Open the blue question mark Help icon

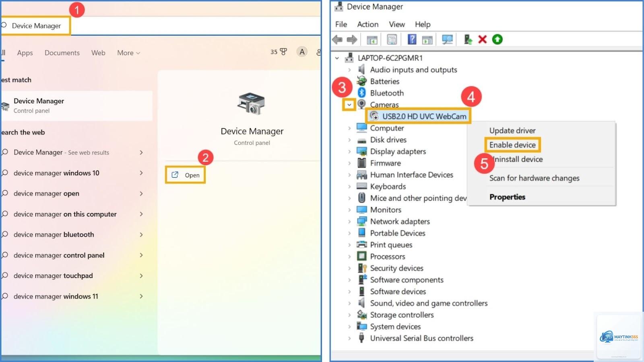click(x=412, y=39)
